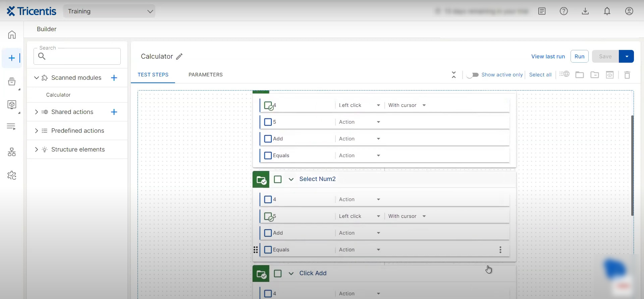Viewport: 644px width, 299px height.
Task: Click the plus icon beside Scanned modules
Action: [114, 78]
